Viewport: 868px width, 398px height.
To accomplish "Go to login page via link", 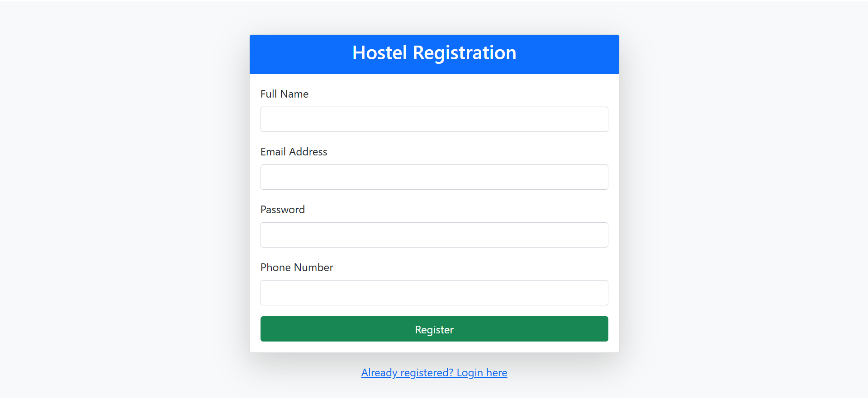I will [434, 373].
